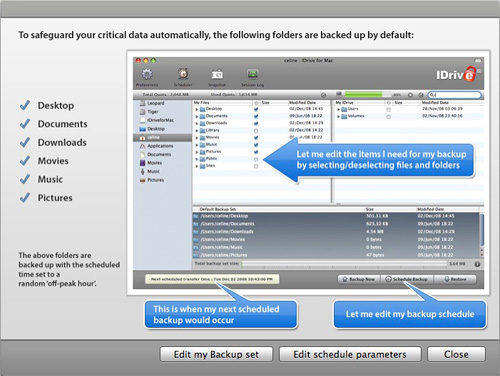Click the backup set list vertical scrollbar
Viewport: 500px width, 376px height.
[x=481, y=235]
